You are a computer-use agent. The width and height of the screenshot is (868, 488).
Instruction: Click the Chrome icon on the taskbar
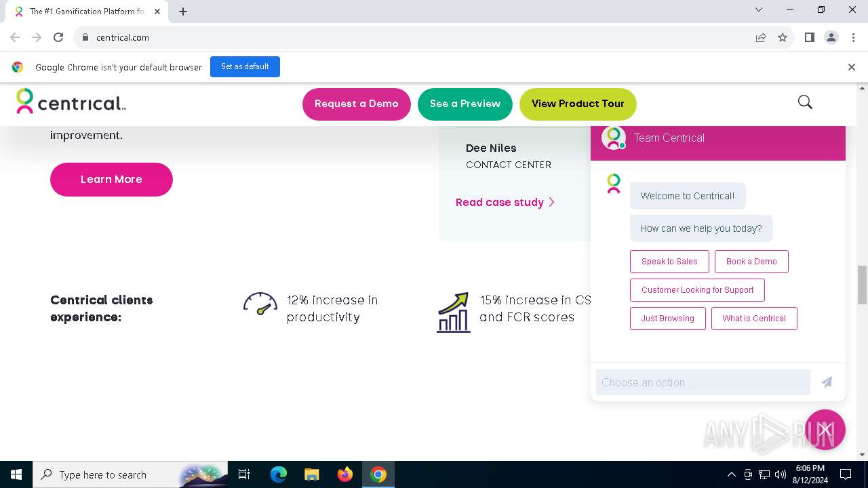[378, 474]
